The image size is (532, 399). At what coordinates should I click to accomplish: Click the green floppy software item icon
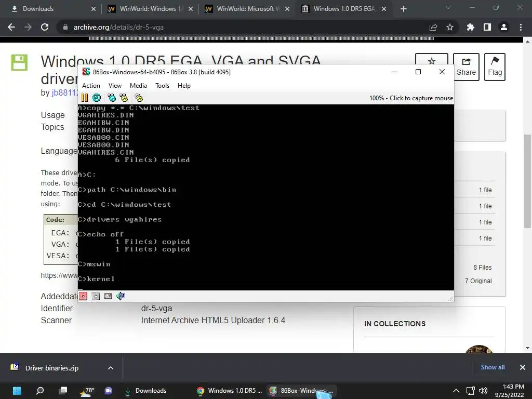pyautogui.click(x=19, y=62)
